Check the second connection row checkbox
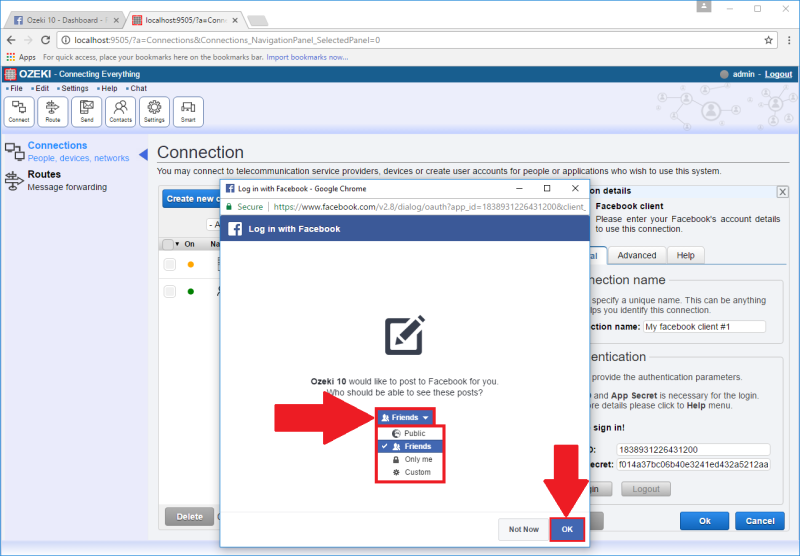The image size is (800, 556). 169,292
